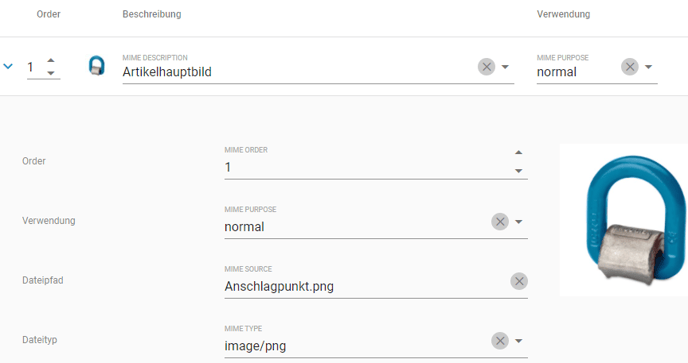Click the small product thumbnail icon
This screenshot has width=688, height=363.
[x=97, y=66]
